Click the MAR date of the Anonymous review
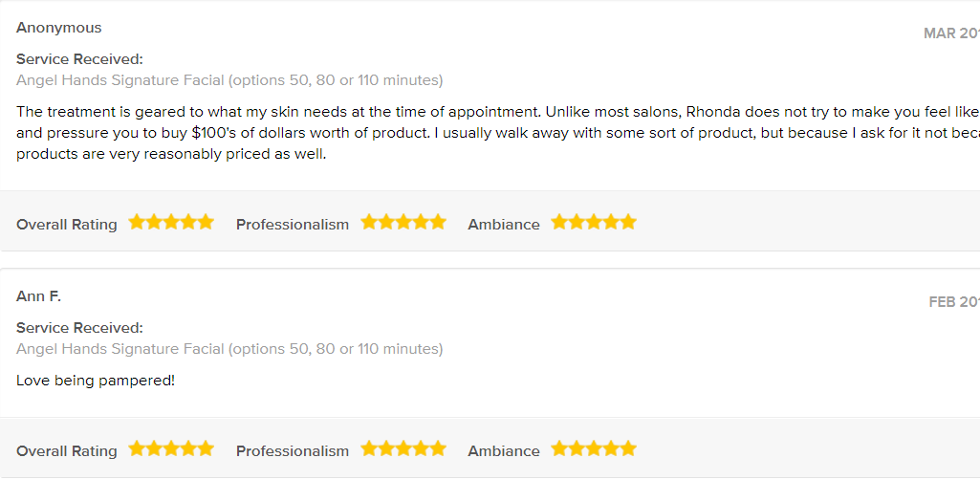980x480 pixels. tap(952, 33)
